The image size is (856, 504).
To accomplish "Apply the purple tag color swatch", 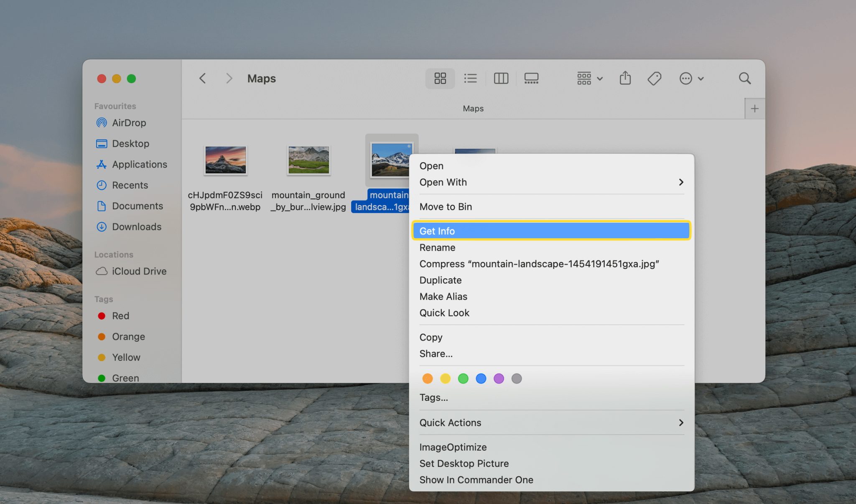I will click(x=499, y=378).
